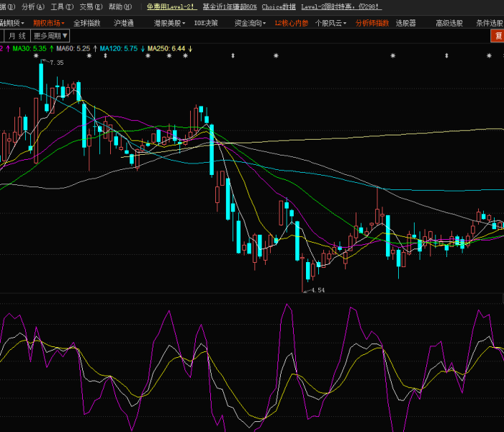Expand the 港股美股 dropdown

coord(169,23)
